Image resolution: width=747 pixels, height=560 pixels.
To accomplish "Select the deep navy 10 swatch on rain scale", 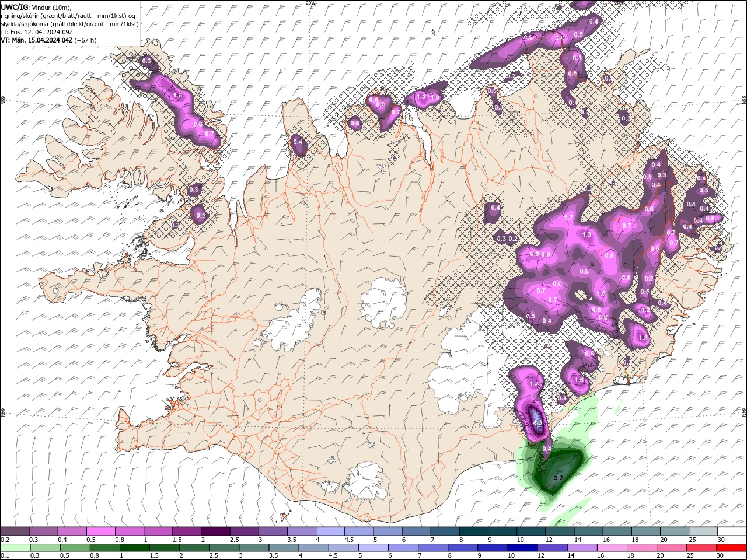I will click(x=523, y=548).
